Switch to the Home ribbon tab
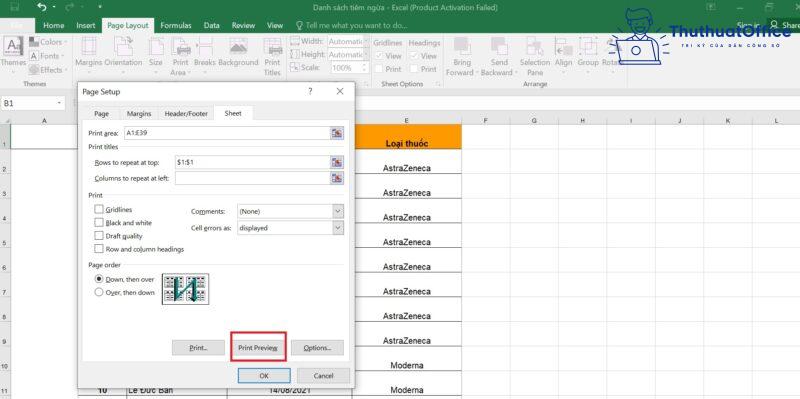This screenshot has height=399, width=800. [54, 25]
